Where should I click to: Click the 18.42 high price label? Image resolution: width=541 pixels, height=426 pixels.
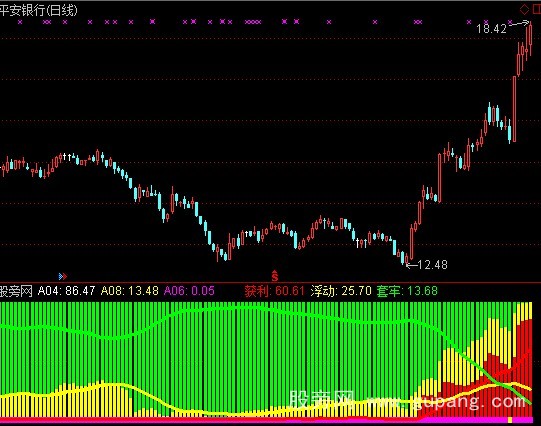point(491,29)
